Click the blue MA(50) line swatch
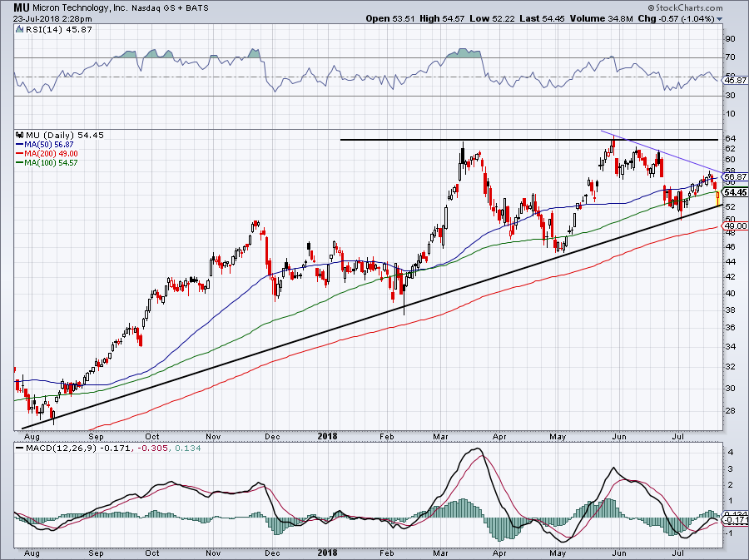The height and width of the screenshot is (560, 749). 19,144
